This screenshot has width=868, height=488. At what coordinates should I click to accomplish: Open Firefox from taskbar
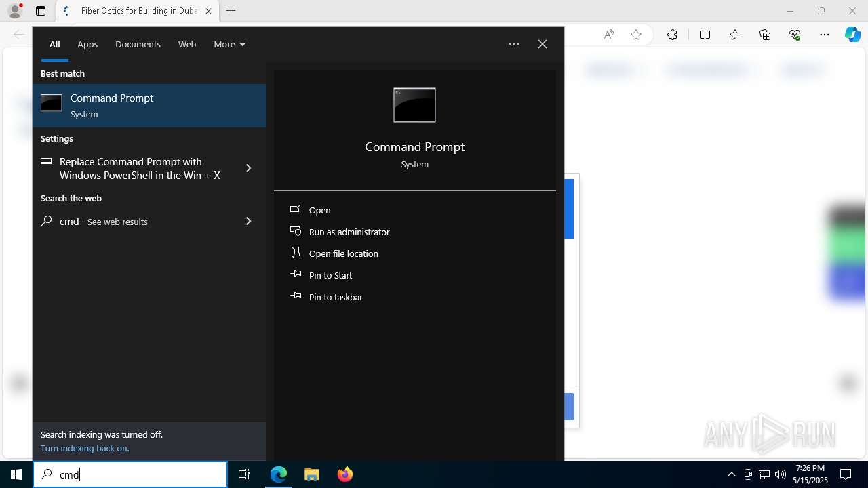[x=344, y=474]
